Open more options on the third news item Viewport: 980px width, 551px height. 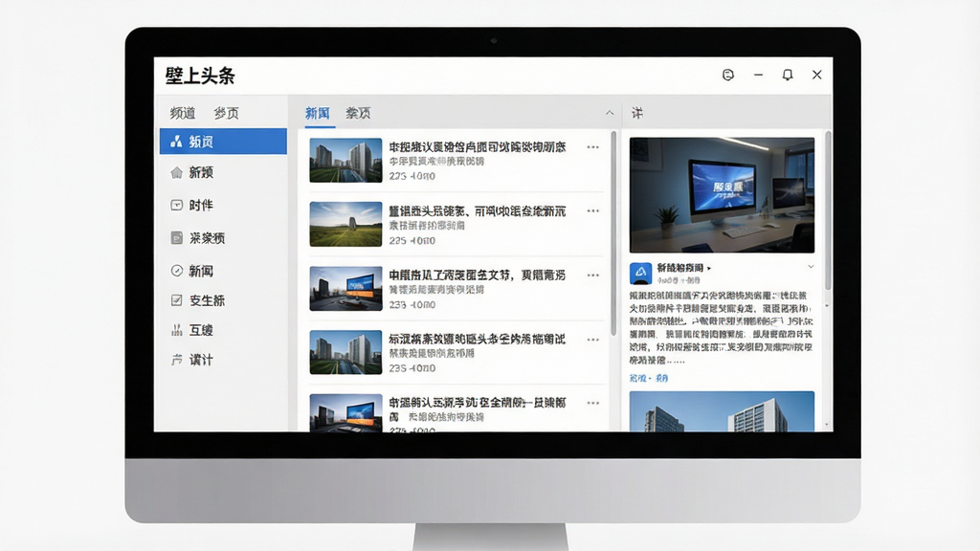(x=592, y=275)
